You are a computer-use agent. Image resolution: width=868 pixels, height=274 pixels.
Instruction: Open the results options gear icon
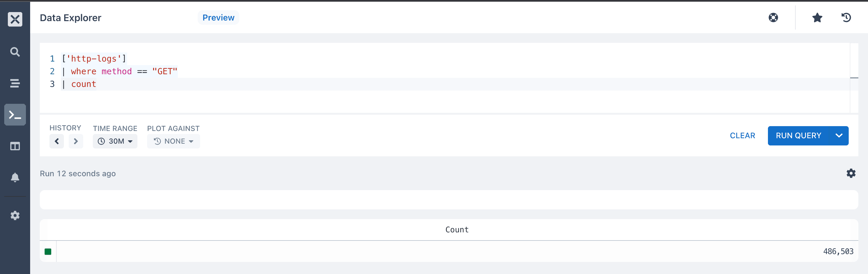tap(851, 174)
